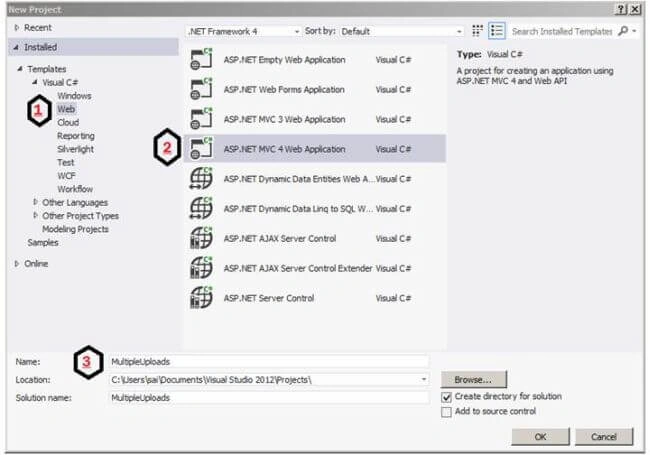
Task: Click the ASP.NET Empty Web Application icon
Action: (201, 59)
